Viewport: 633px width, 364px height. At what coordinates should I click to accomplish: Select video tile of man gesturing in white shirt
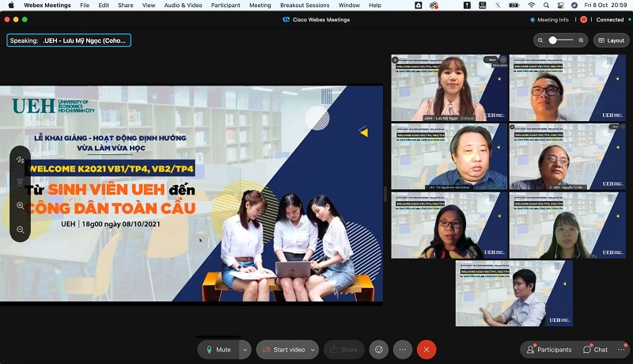(x=514, y=294)
